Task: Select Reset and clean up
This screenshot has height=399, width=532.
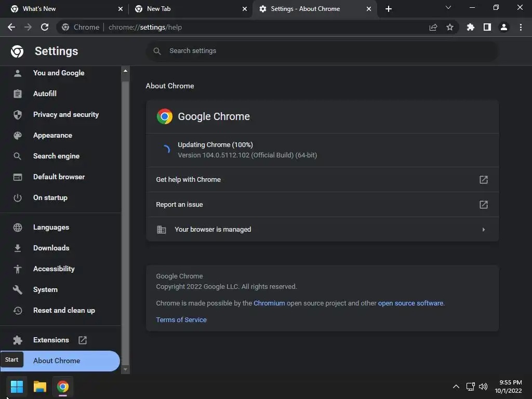Action: (x=60, y=311)
